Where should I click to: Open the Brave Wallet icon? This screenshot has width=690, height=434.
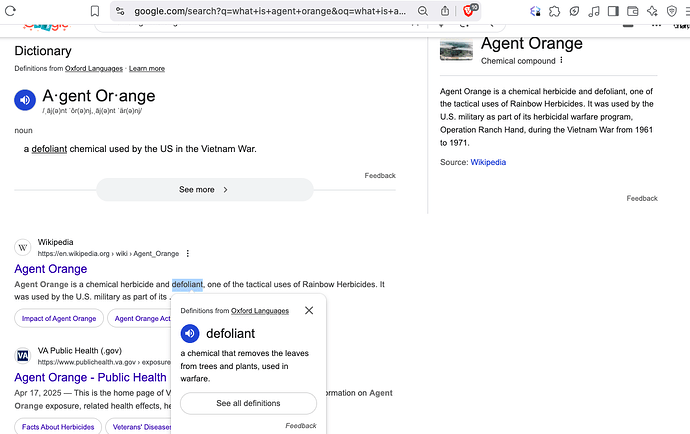(x=632, y=11)
